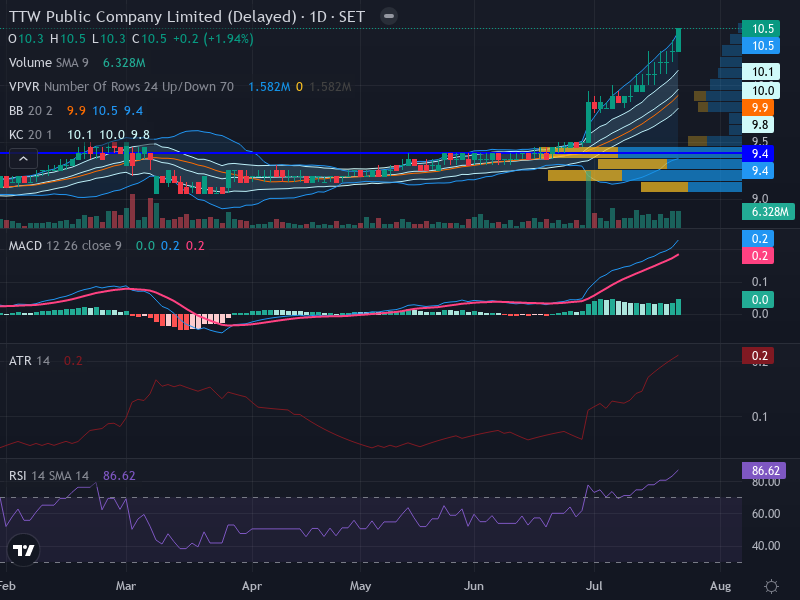Click the pink 0.2 MACD signal label
The width and height of the screenshot is (800, 600).
758,256
